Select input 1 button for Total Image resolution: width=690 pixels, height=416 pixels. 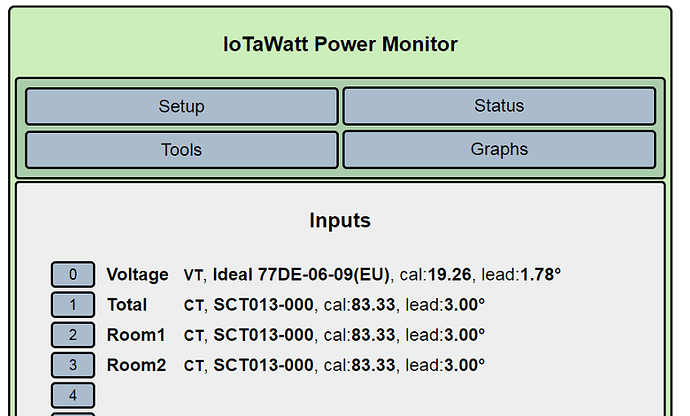tap(73, 305)
